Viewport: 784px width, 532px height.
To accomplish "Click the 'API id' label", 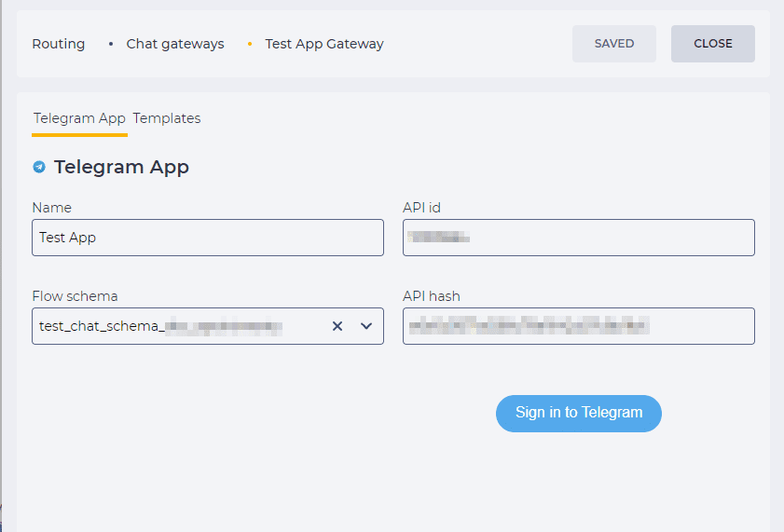I will pos(422,208).
